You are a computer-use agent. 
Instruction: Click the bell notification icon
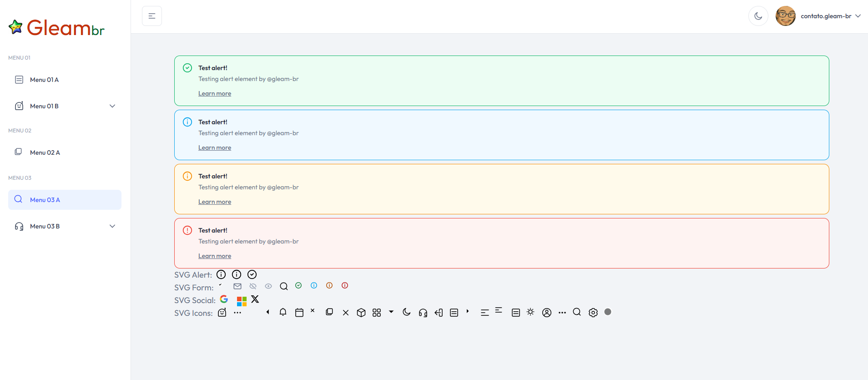point(283,312)
